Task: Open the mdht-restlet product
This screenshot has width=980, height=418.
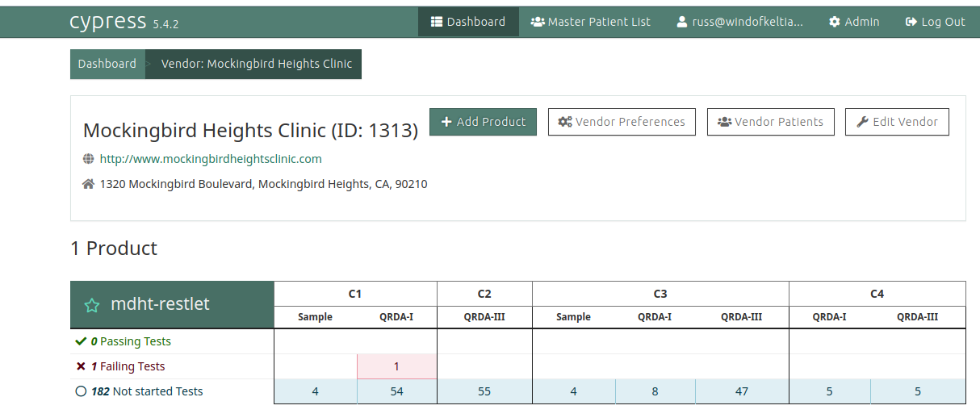Action: (160, 304)
